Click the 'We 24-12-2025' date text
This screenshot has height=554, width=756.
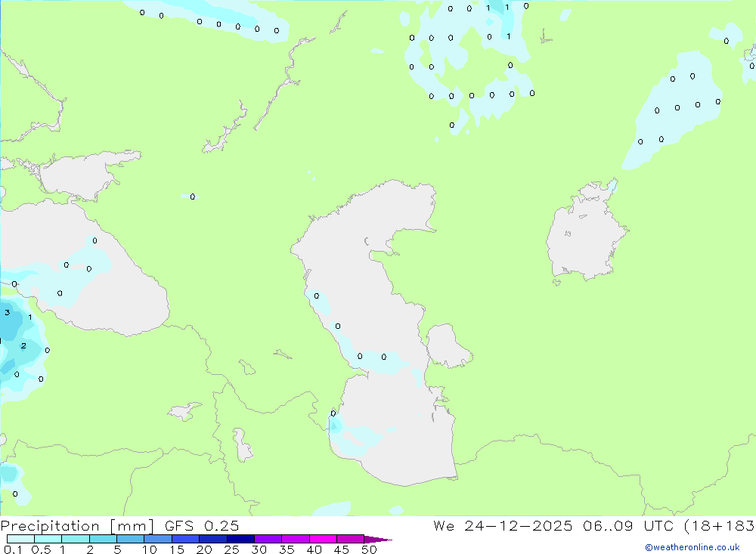point(503,525)
